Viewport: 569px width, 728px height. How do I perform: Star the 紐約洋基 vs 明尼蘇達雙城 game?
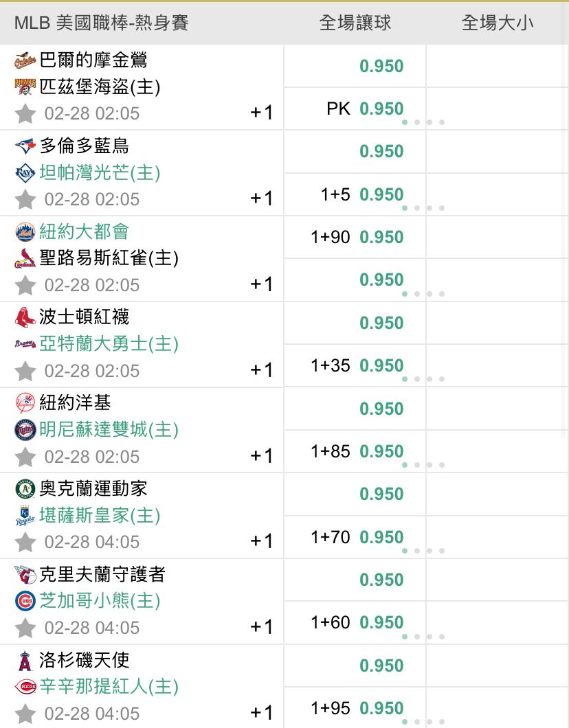25,457
